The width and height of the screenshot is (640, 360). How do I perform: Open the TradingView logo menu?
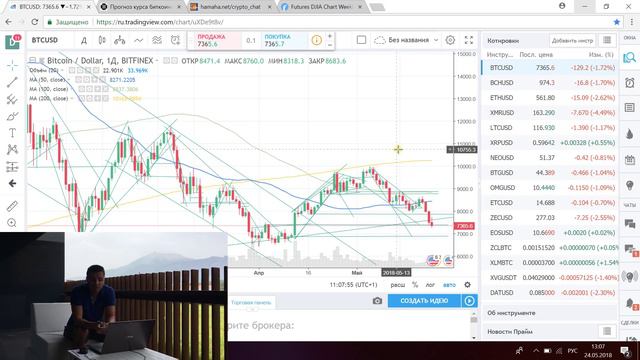click(12, 41)
